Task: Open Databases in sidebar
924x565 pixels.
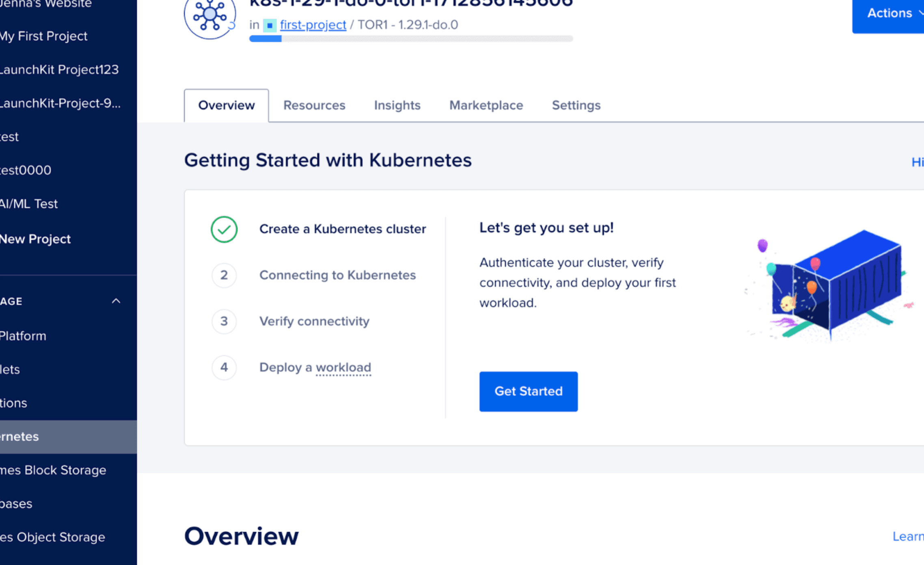Action: pyautogui.click(x=16, y=504)
